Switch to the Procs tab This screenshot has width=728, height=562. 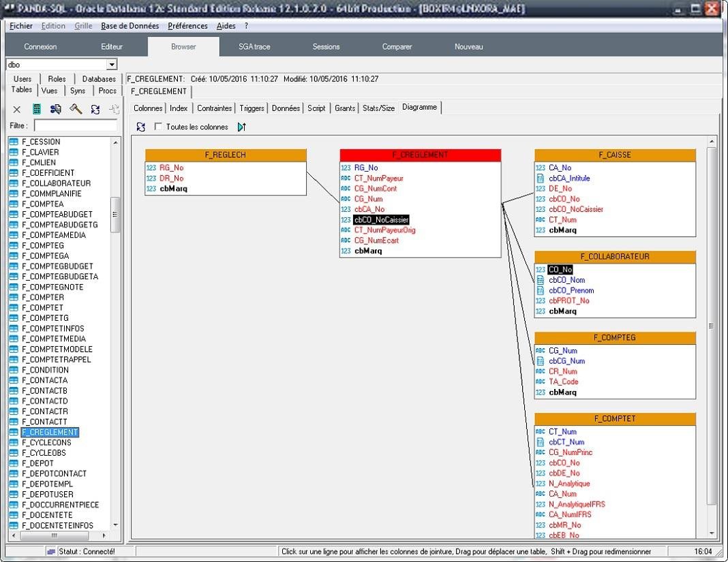coord(107,91)
